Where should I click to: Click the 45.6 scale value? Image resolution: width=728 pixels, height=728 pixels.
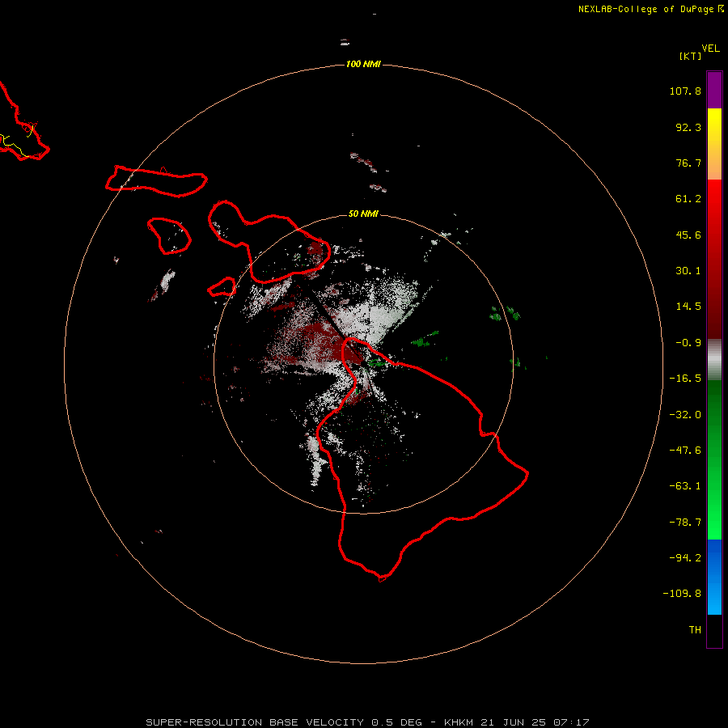(688, 235)
